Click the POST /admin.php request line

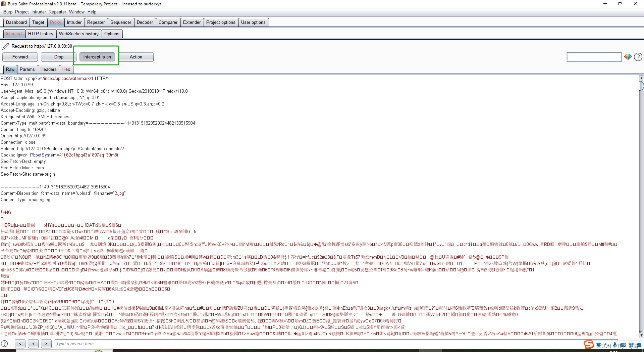57,78
